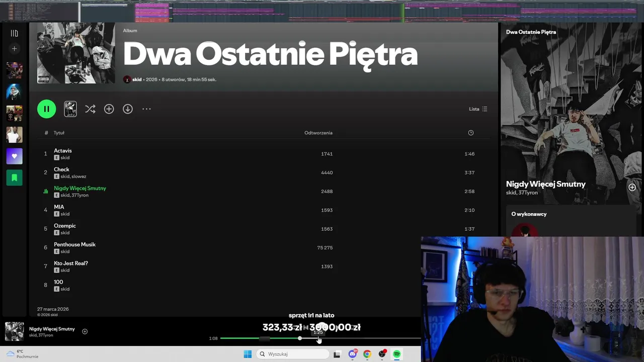Image resolution: width=644 pixels, height=362 pixels.
Task: Select the playing track Nigdy Więcej Smutny in list
Action: pos(80,188)
